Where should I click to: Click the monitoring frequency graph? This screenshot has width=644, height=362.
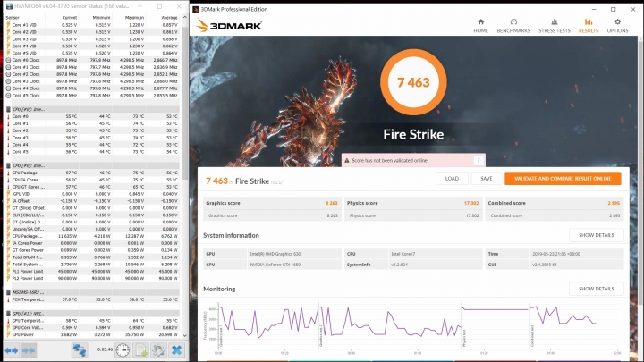pos(415,326)
